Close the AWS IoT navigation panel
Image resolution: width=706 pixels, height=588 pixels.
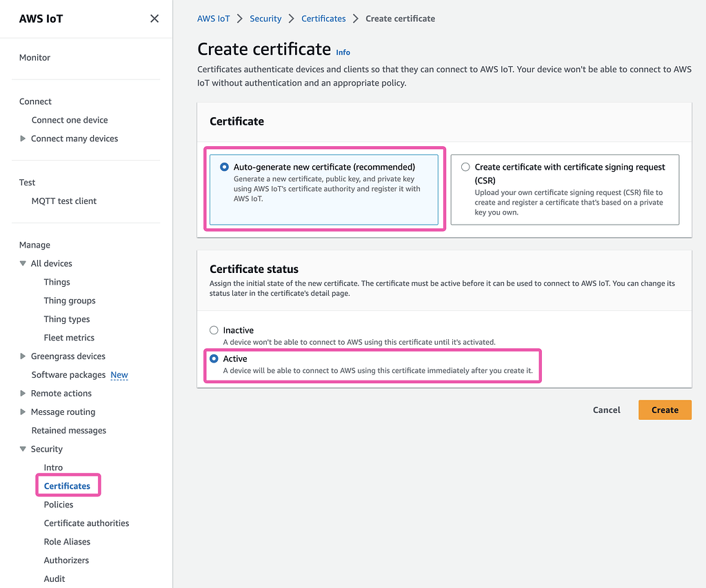click(x=154, y=19)
